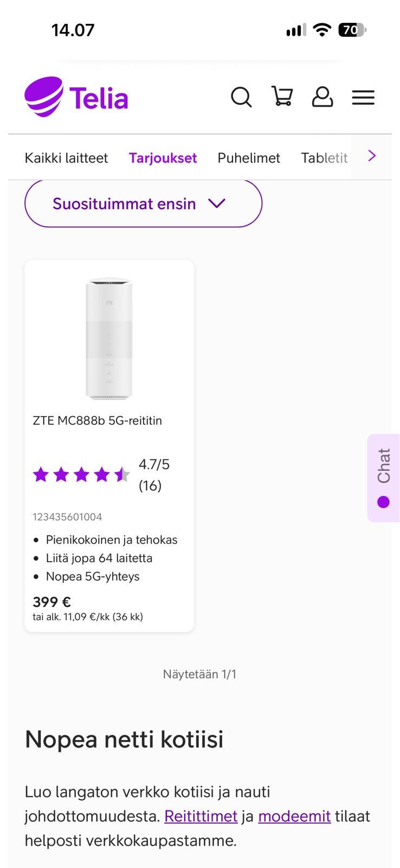Open the Reitittimet link
The width and height of the screenshot is (400, 868).
(201, 816)
